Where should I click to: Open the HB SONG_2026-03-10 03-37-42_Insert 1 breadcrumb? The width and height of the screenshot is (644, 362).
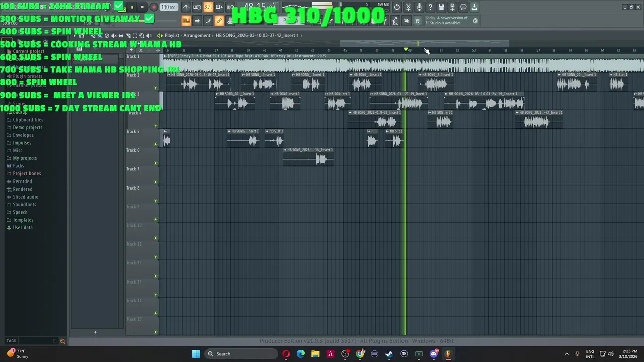(x=257, y=36)
